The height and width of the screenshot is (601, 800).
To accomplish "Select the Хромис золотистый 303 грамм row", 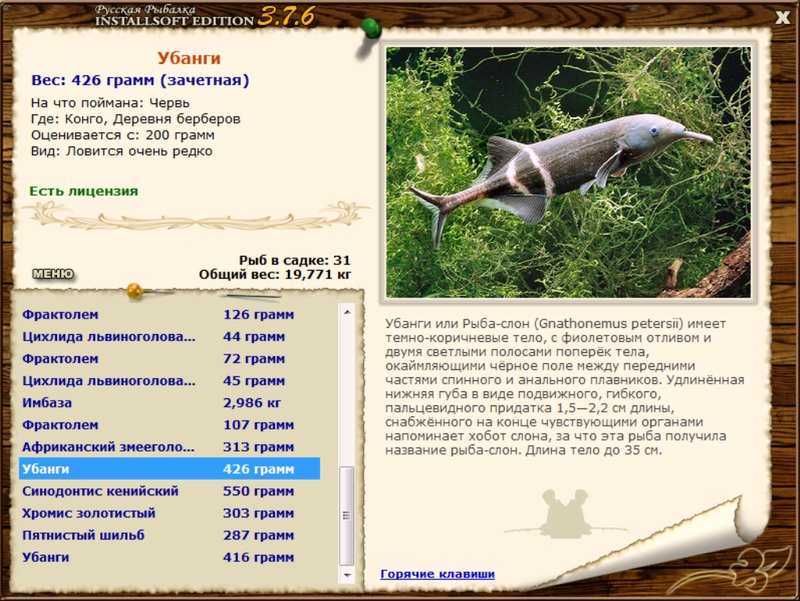I will [x=169, y=513].
